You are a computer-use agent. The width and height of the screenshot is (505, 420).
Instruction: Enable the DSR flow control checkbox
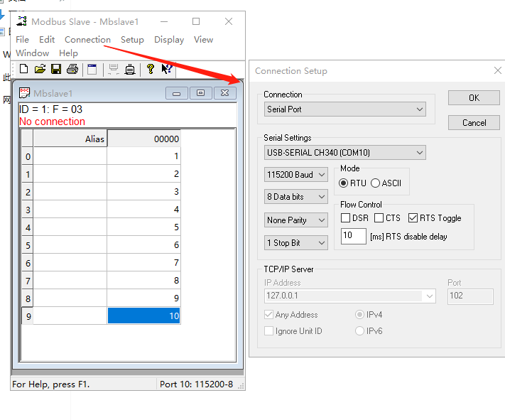click(x=346, y=218)
